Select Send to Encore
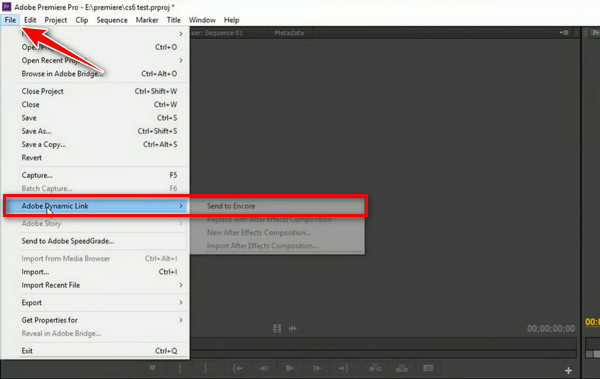600x379 pixels. click(x=277, y=206)
